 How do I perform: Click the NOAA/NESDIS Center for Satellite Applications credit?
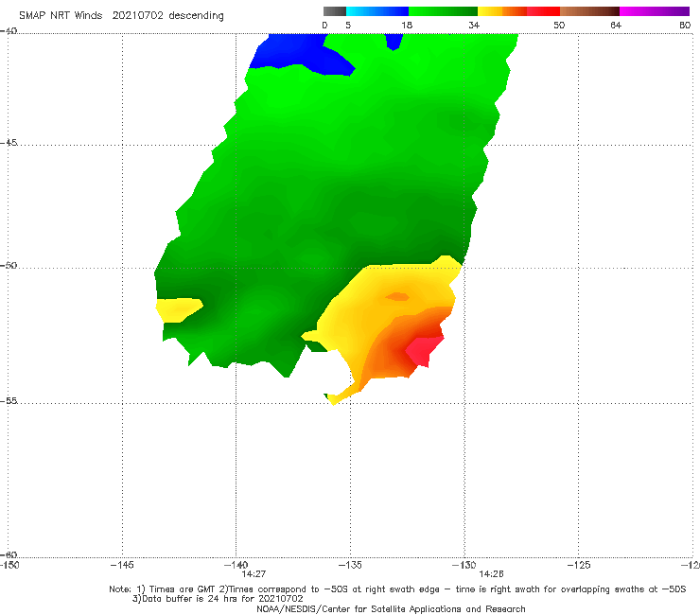391,608
